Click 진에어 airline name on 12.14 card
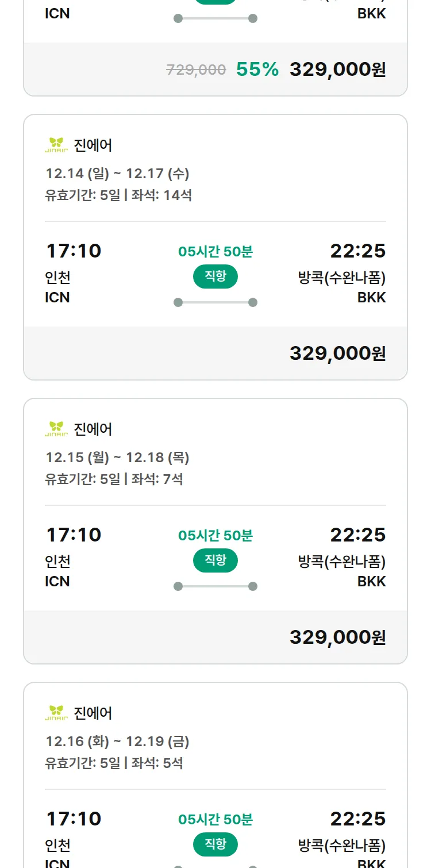 [x=93, y=145]
